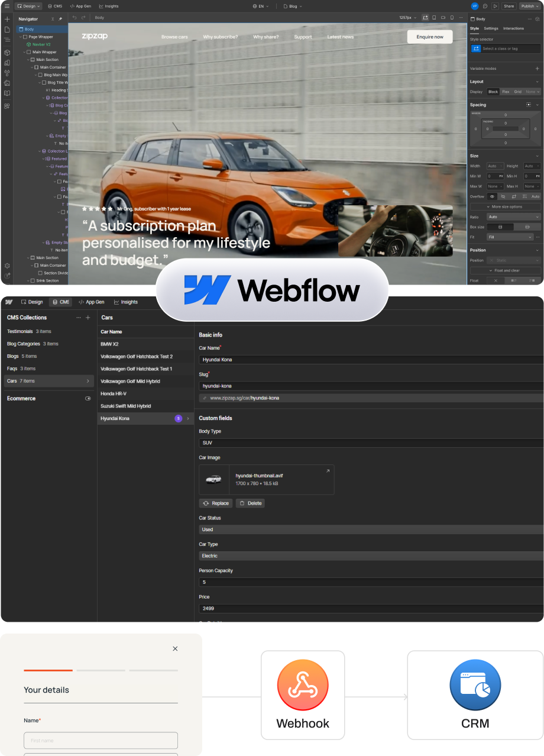The height and width of the screenshot is (756, 544).
Task: Open the Pages panel icon in Designer sidebar
Action: pos(7,29)
